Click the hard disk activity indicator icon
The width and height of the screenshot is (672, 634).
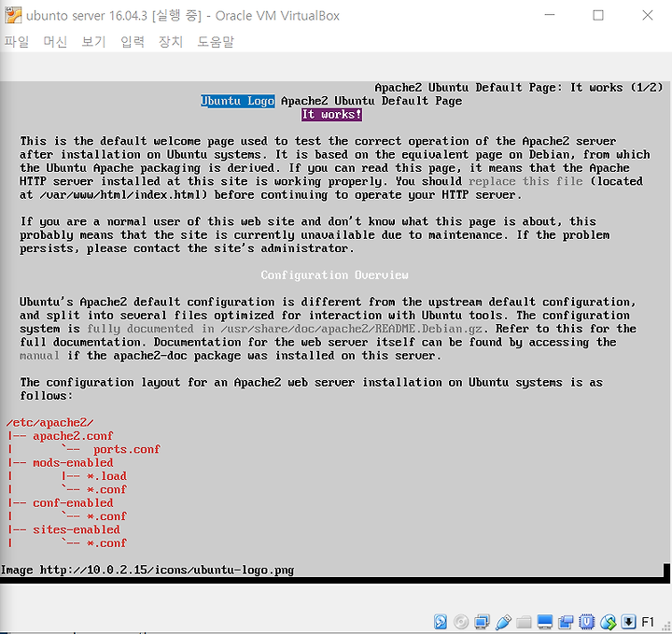coord(441,622)
